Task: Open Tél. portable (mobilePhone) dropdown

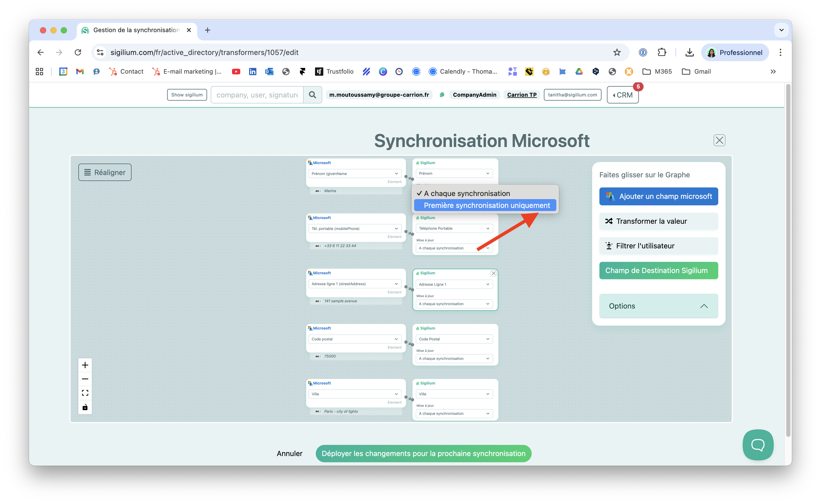Action: click(x=355, y=229)
